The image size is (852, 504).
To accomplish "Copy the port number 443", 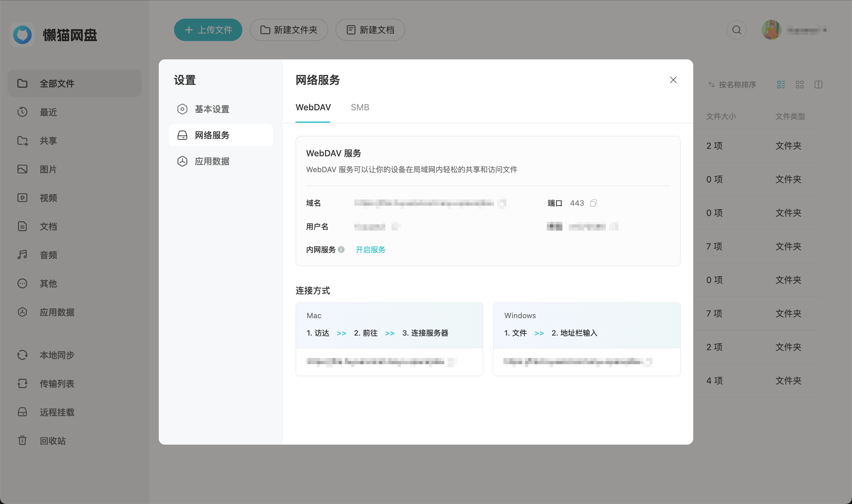I will click(593, 203).
